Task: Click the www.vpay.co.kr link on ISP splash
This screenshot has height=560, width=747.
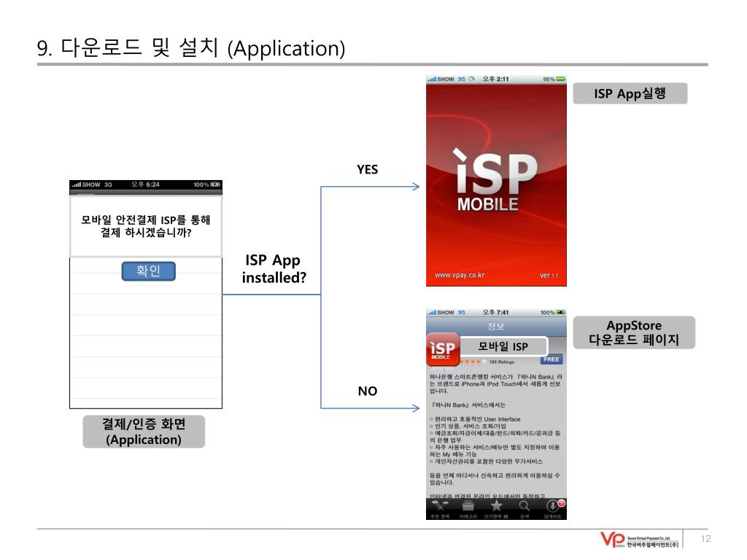Action: [460, 275]
